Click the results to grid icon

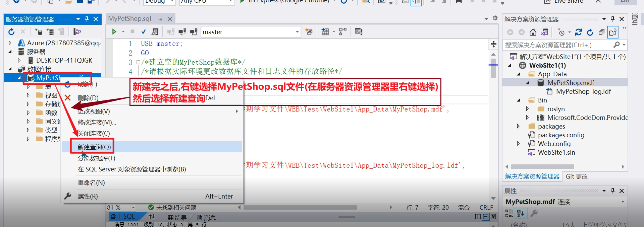[x=325, y=32]
